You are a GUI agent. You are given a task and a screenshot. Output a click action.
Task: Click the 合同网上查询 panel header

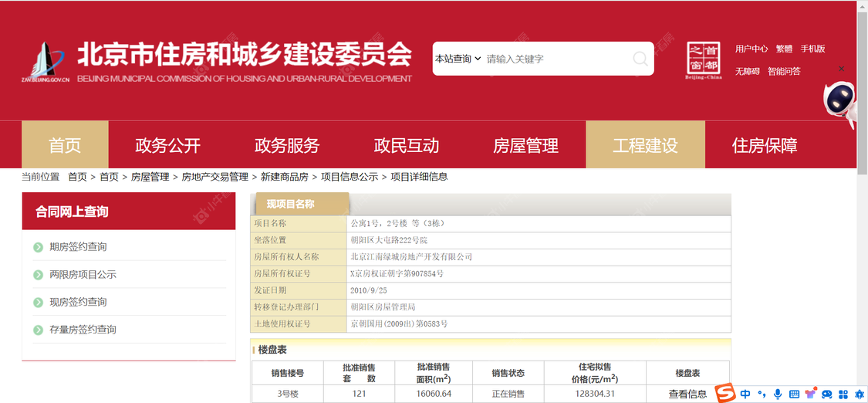tap(128, 211)
